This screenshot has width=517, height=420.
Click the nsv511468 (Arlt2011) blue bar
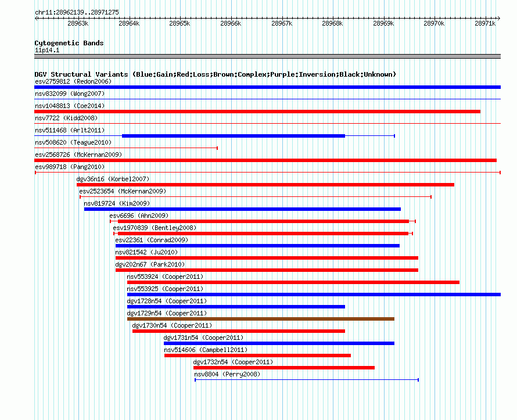tap(234, 136)
